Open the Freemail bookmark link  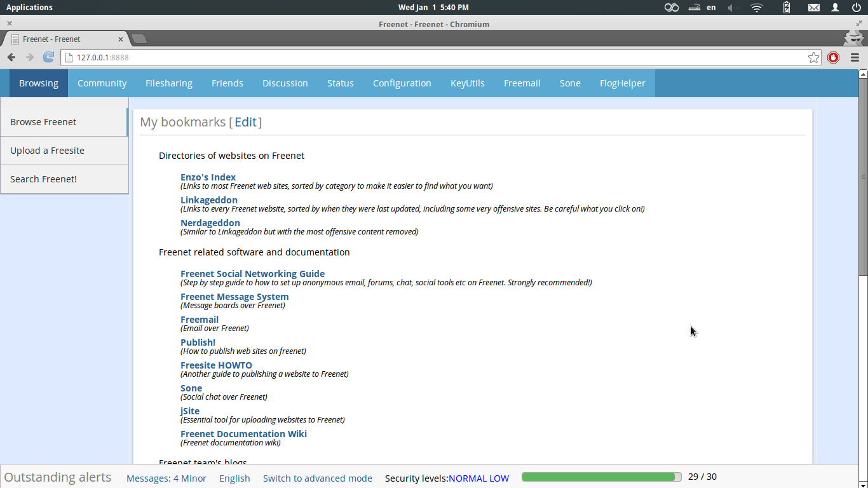click(200, 320)
